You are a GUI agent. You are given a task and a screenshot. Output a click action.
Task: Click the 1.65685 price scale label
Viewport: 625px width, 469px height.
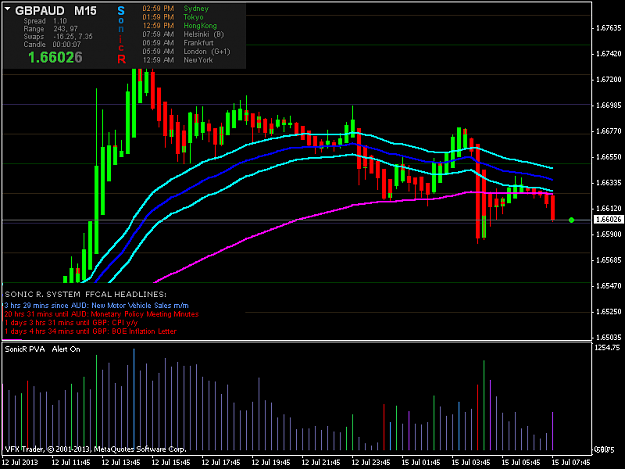pyautogui.click(x=608, y=260)
